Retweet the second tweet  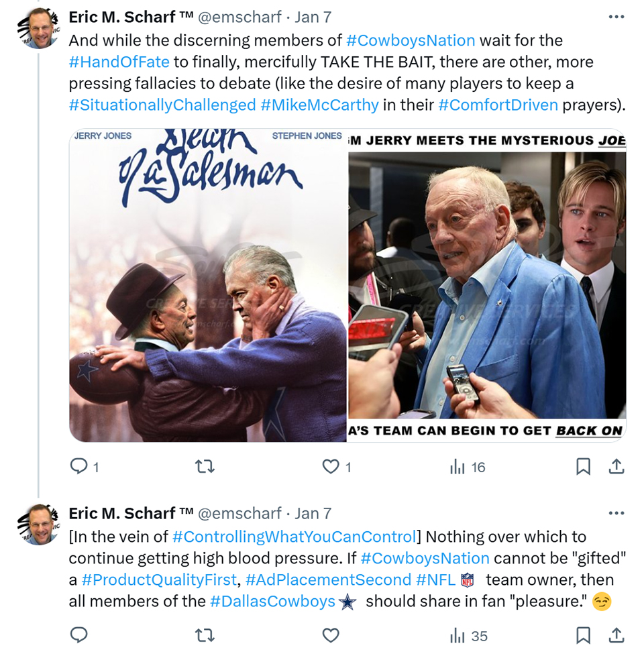pos(205,635)
